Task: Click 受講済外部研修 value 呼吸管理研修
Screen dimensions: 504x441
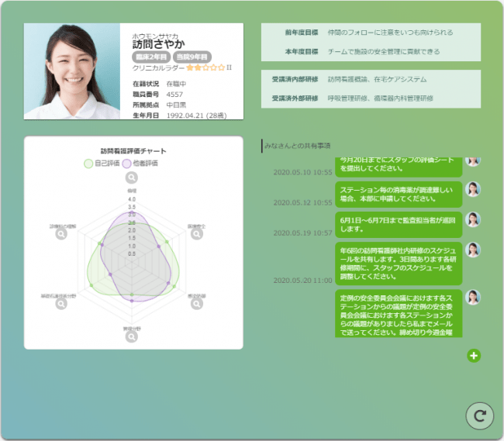Action: pos(347,98)
